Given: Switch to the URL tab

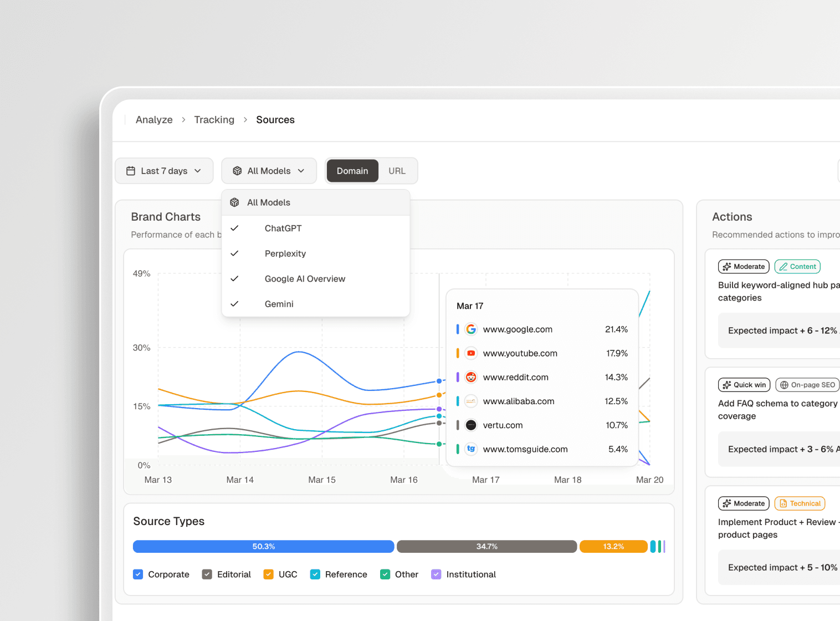Looking at the screenshot, I should click(397, 171).
